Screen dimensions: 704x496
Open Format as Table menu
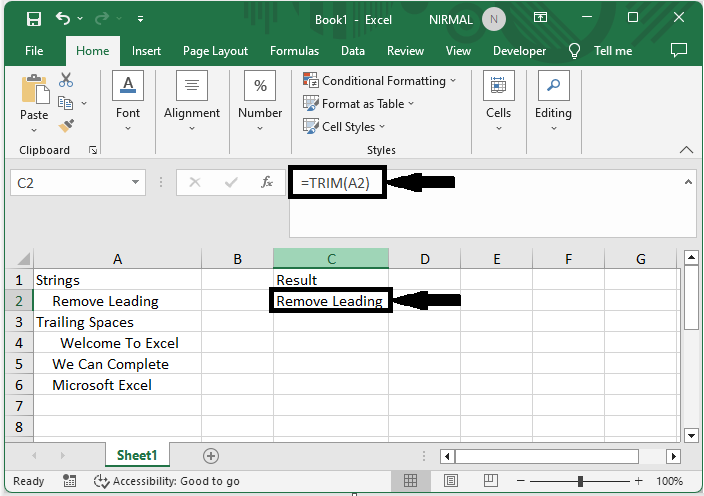click(358, 104)
